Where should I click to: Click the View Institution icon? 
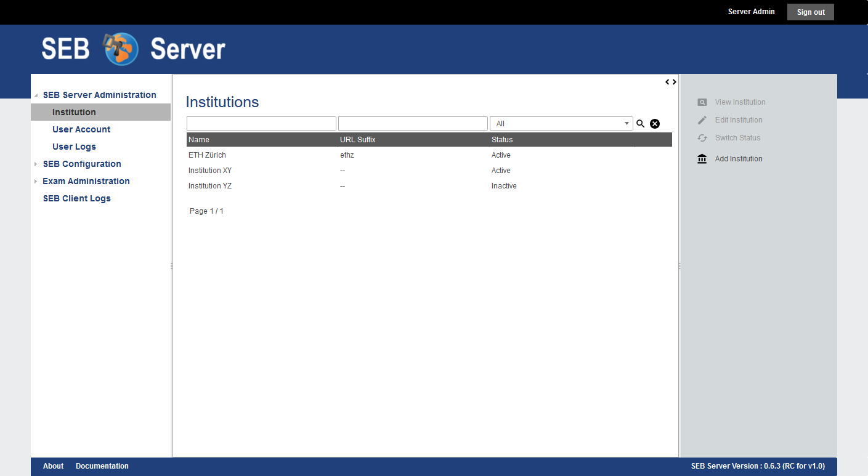click(x=702, y=102)
